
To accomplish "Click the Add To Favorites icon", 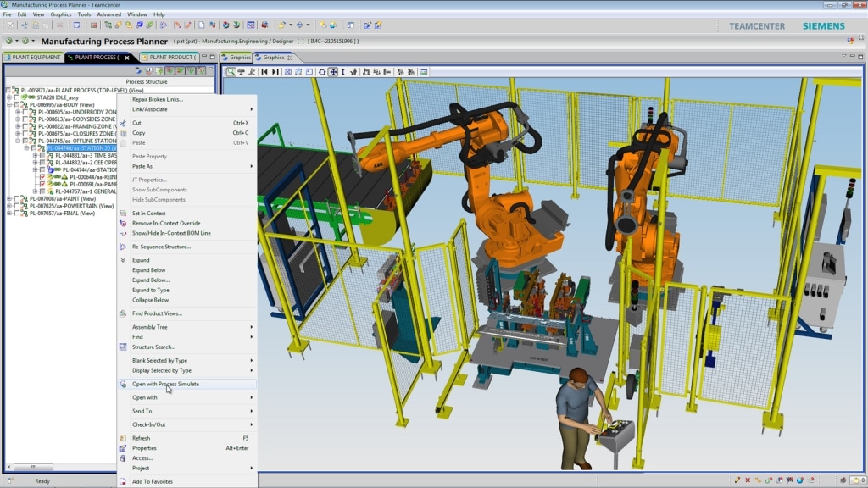I will (x=123, y=481).
